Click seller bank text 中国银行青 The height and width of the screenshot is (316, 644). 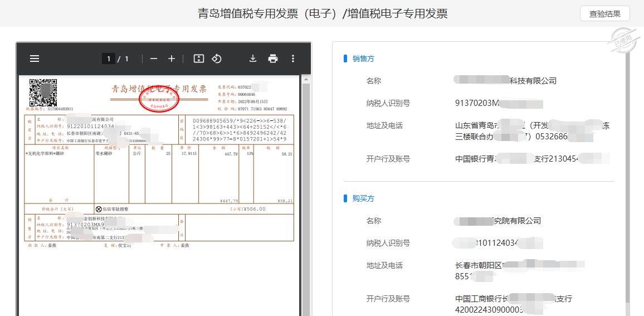475,159
